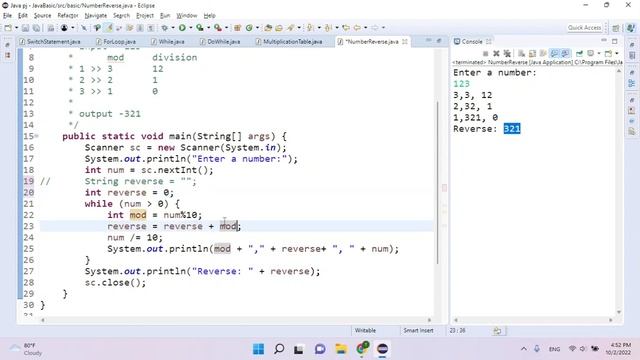Open Display Selected Console dropdown

click(x=599, y=53)
